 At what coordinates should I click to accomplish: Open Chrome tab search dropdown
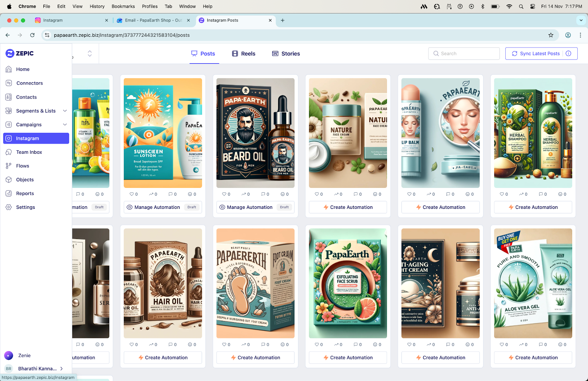(x=581, y=20)
